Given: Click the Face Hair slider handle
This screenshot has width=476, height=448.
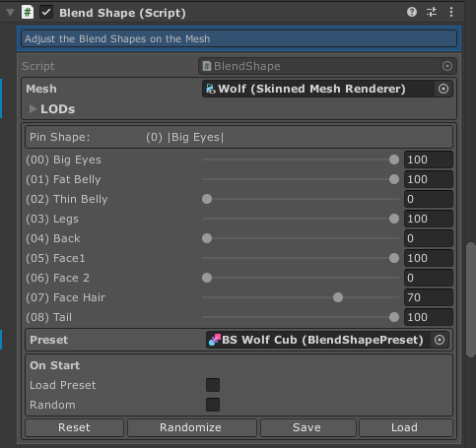Looking at the screenshot, I should 338,297.
